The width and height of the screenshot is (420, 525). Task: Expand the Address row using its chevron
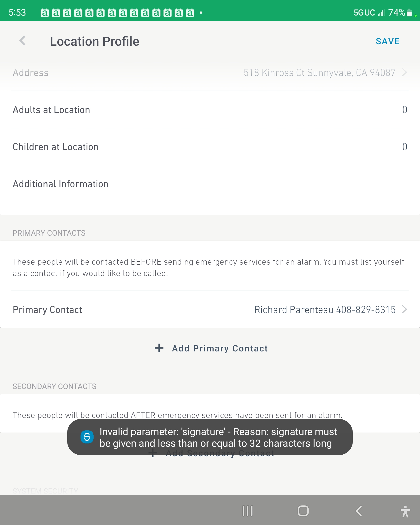click(x=404, y=72)
